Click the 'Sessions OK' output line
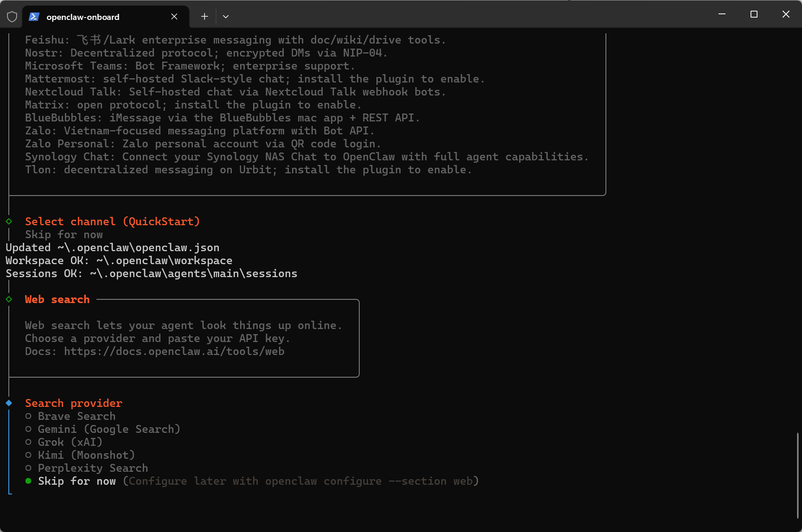802x532 pixels. pos(152,273)
